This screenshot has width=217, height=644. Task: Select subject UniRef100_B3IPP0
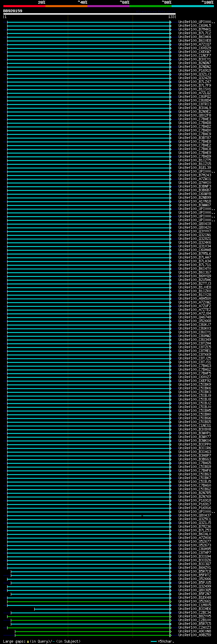(x=195, y=444)
